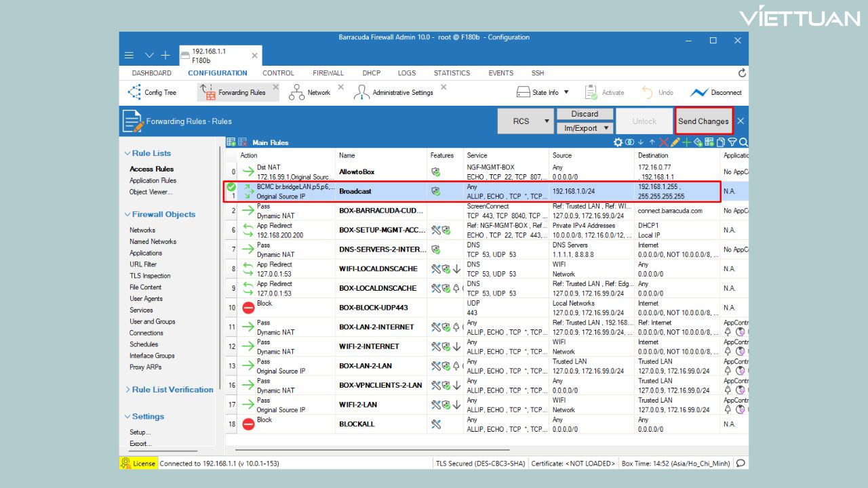Click the yellow pencil edit rule icon

[675, 142]
